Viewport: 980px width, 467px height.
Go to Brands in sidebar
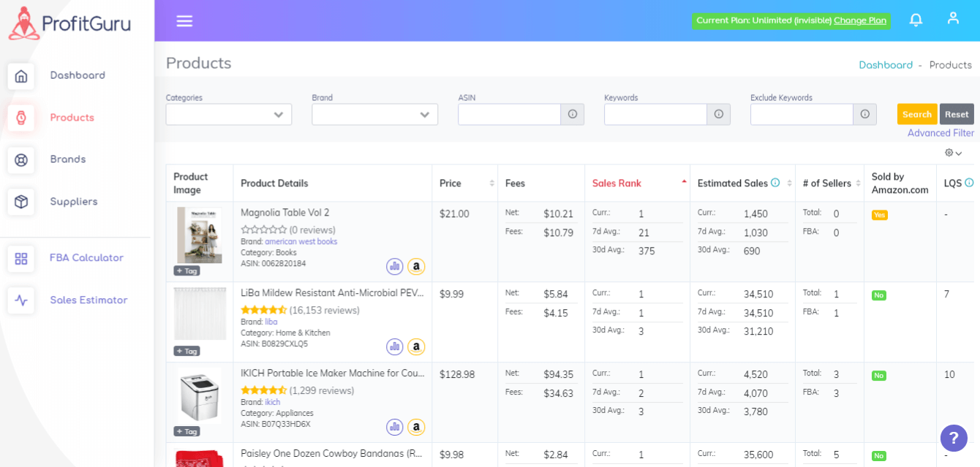68,159
